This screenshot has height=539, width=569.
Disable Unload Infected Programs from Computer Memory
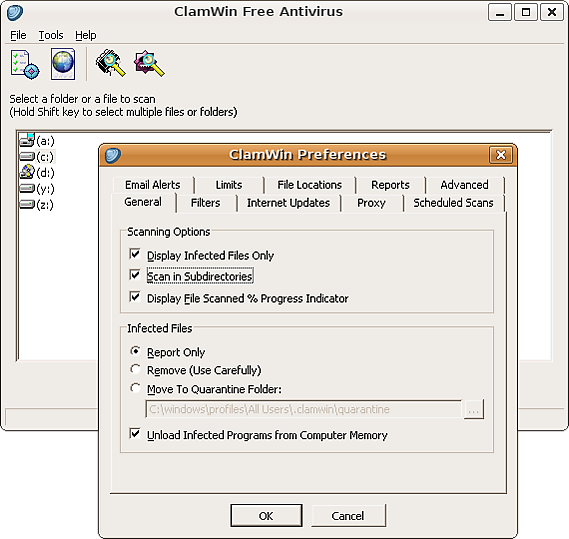(x=135, y=433)
